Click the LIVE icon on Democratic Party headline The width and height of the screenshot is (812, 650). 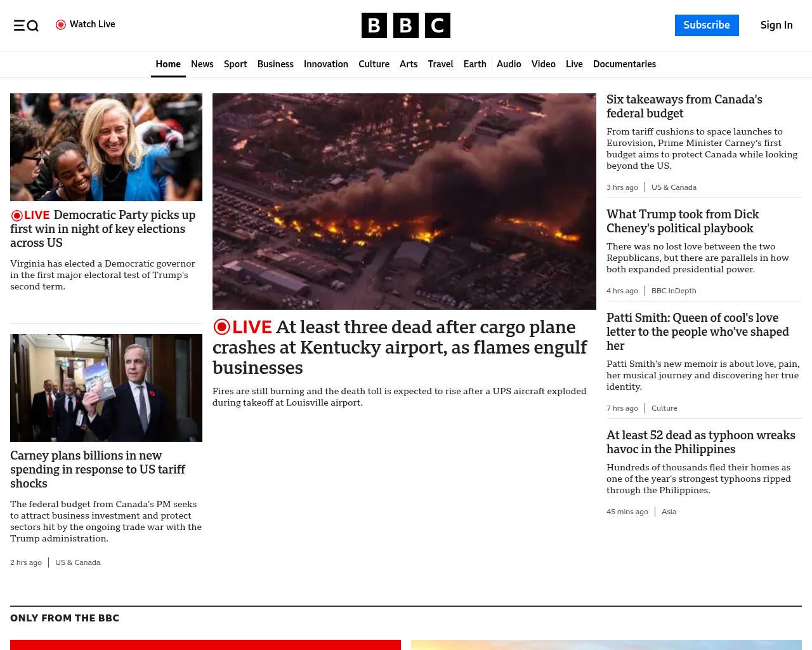click(x=30, y=215)
